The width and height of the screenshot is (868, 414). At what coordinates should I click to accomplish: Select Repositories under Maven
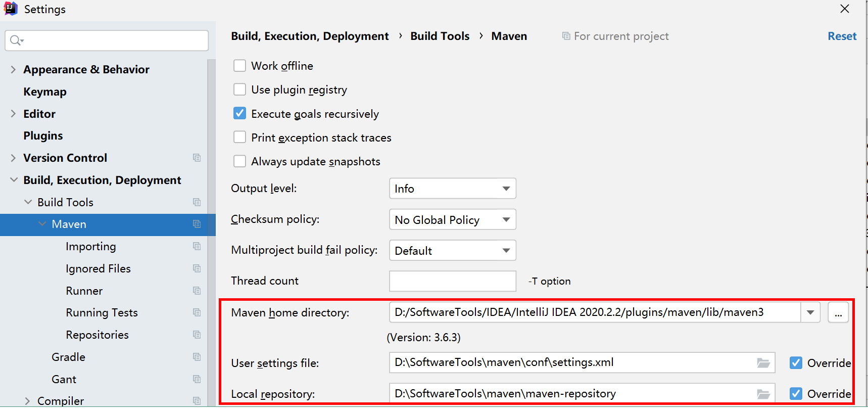pyautogui.click(x=97, y=335)
